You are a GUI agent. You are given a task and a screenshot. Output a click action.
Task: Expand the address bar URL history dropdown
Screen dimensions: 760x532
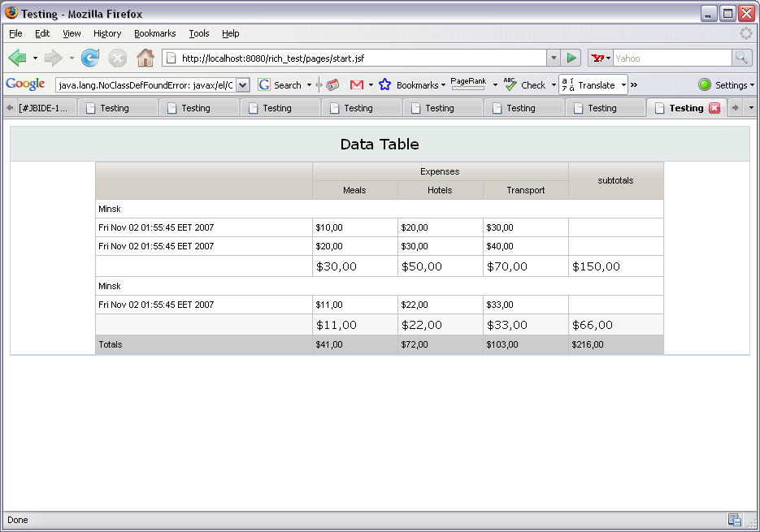point(554,58)
